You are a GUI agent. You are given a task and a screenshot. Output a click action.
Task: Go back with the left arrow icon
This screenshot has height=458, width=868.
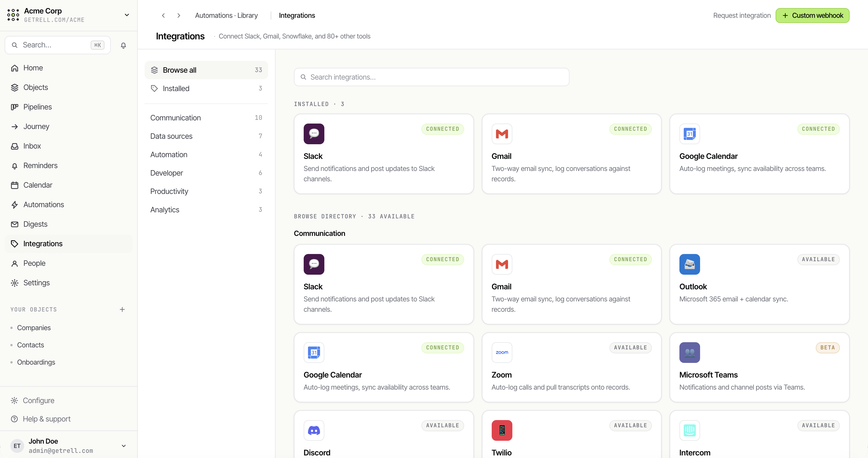click(163, 16)
